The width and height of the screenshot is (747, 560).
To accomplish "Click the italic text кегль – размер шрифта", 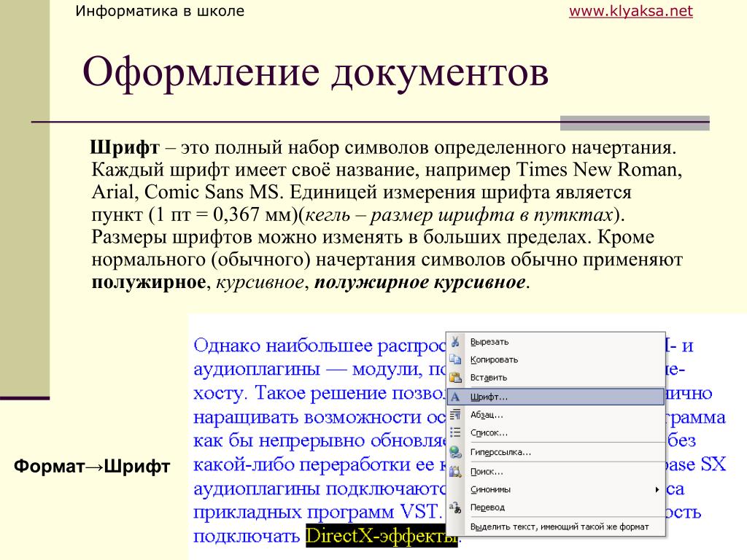I will 409,215.
